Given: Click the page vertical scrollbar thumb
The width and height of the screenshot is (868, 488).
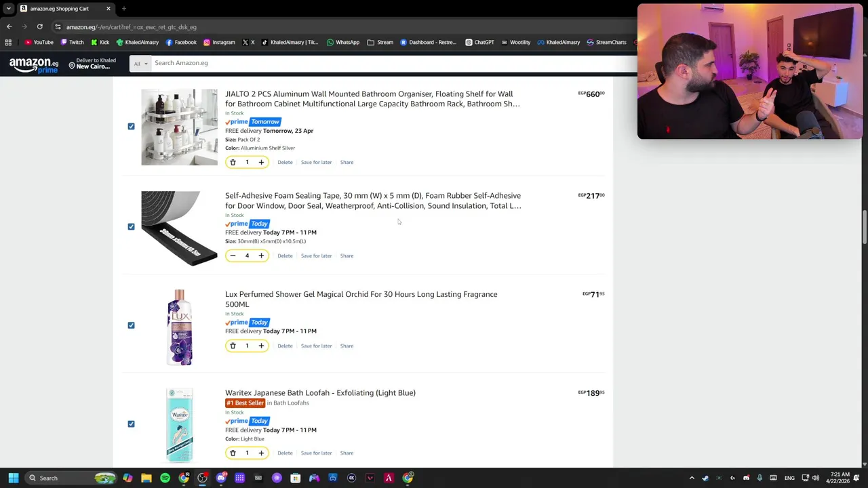Looking at the screenshot, I should tap(864, 228).
